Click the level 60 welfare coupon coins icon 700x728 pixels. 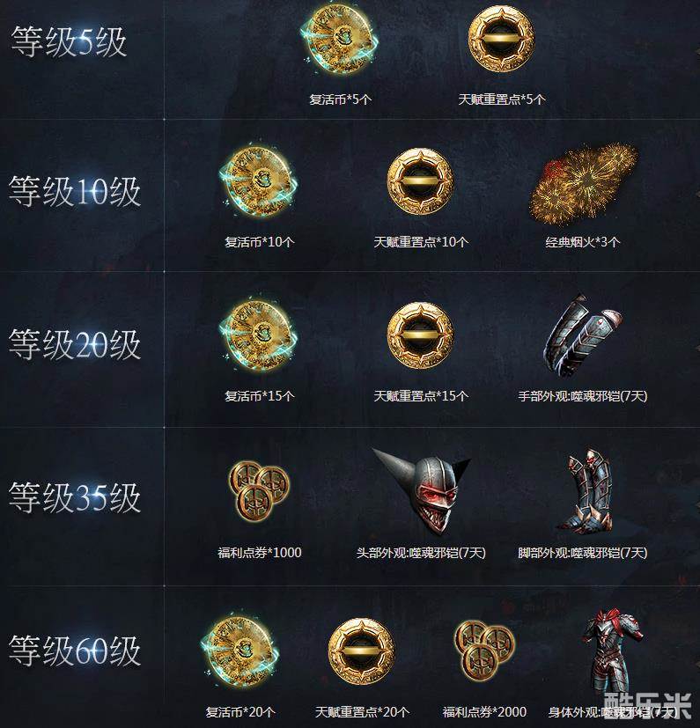pos(484,651)
